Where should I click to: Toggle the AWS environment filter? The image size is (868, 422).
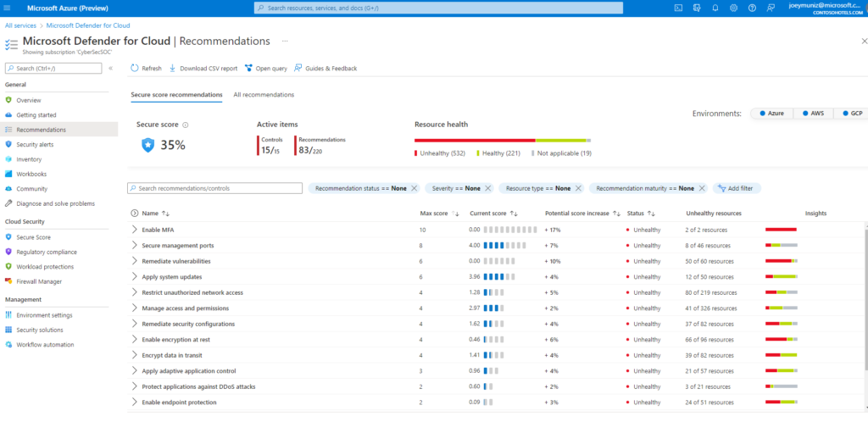813,113
